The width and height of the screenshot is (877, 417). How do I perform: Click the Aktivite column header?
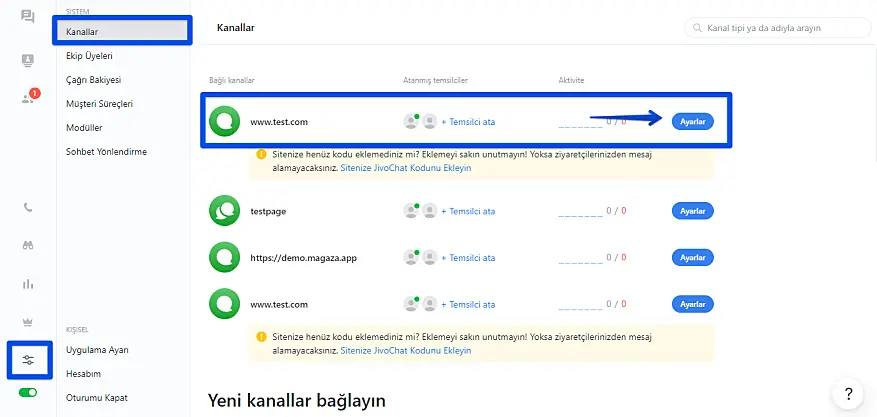[571, 80]
